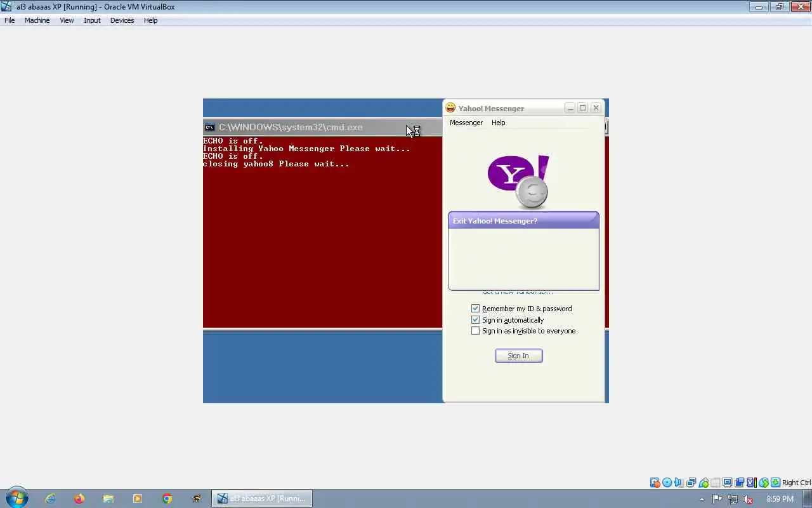Click the Action Center flag in system tray

[x=717, y=499]
